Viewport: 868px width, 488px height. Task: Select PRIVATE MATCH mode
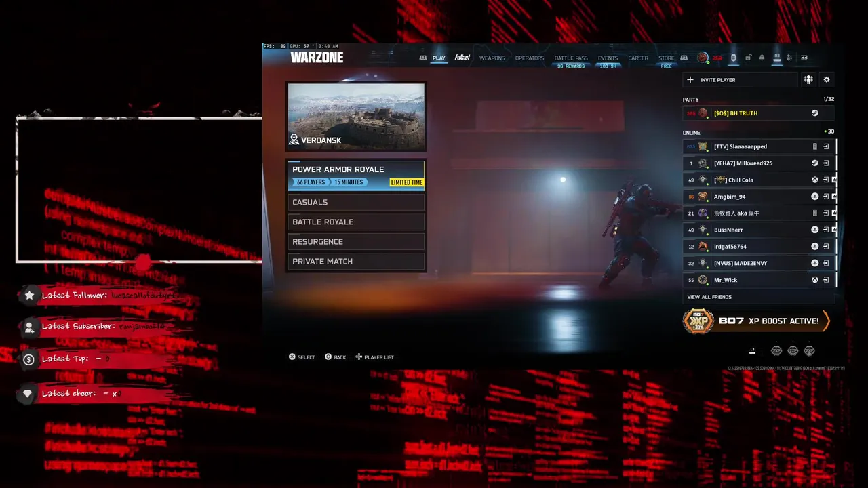tap(357, 261)
